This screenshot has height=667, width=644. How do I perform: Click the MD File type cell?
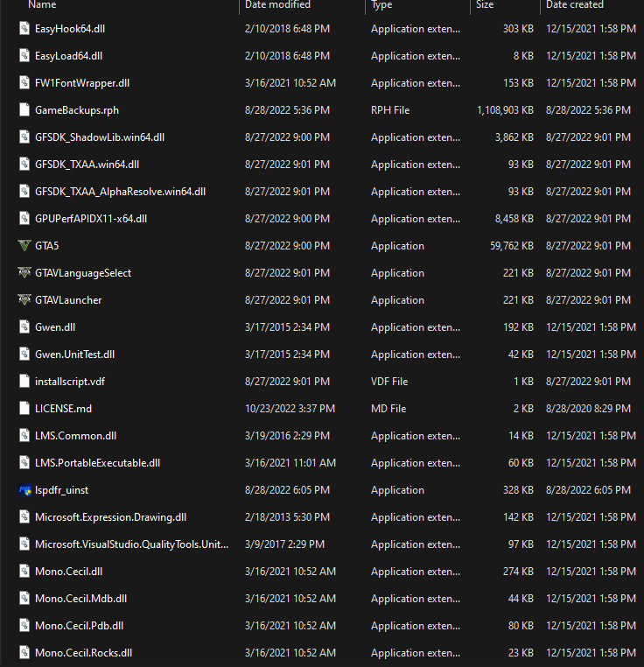(388, 409)
